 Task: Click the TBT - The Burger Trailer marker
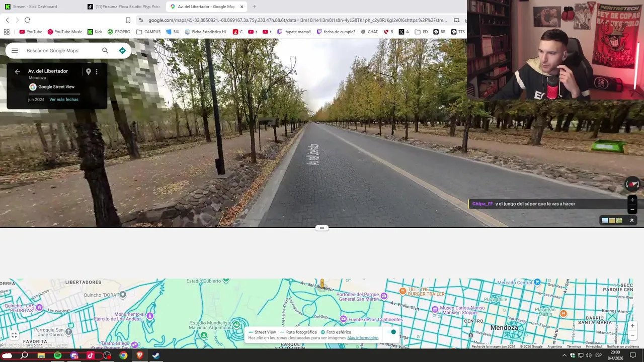[x=403, y=291]
